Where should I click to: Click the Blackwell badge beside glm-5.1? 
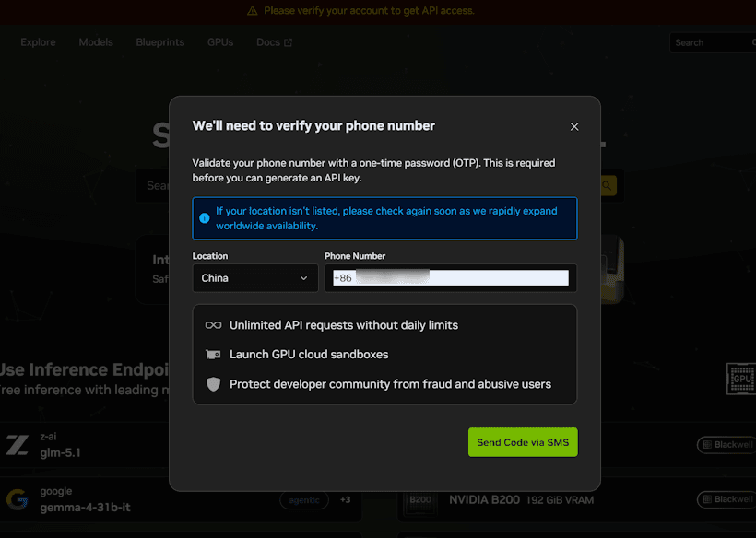(727, 444)
